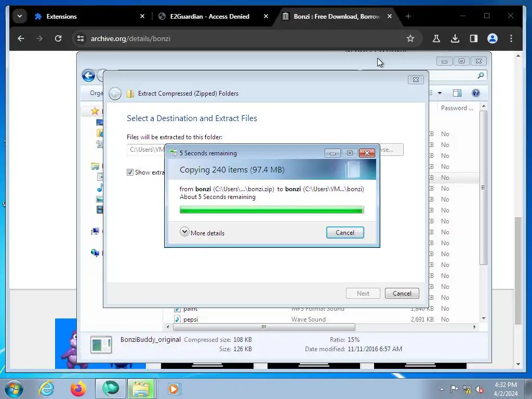Reload the archive.org page

tap(58, 38)
